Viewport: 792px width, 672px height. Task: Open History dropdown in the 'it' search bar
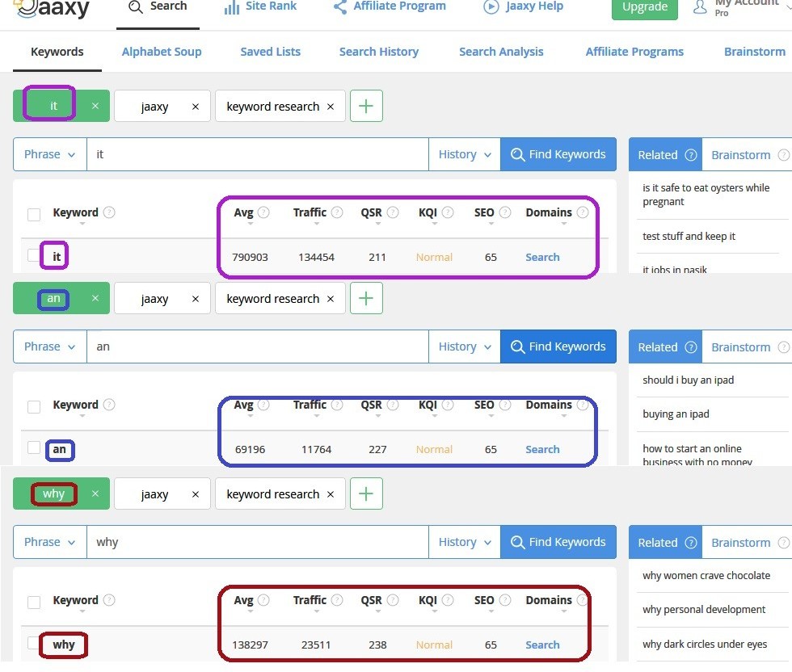tap(465, 154)
